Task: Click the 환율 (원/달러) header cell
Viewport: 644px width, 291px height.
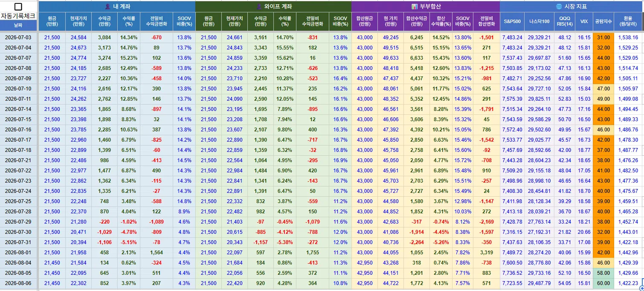Action: pos(628,21)
